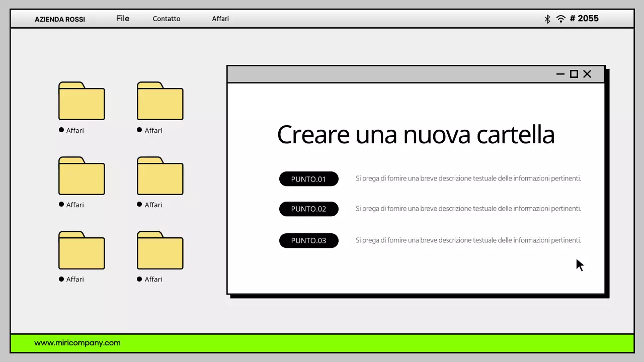
Task: Open the Contatto menu
Action: [167, 19]
